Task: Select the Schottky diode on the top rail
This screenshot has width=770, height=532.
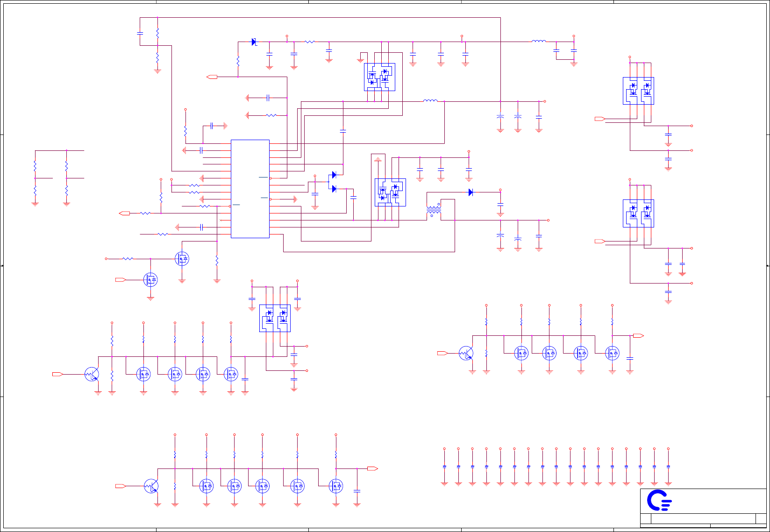Action: (254, 42)
